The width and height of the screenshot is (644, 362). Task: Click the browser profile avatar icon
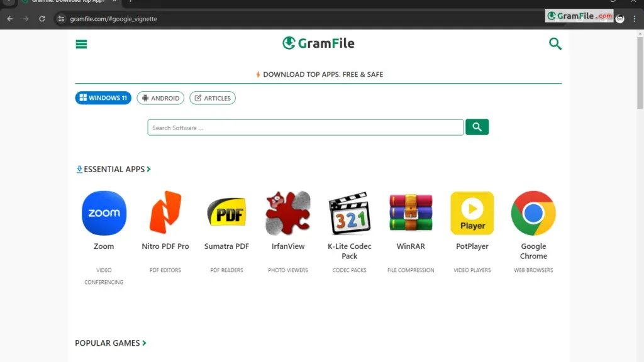coord(619,19)
